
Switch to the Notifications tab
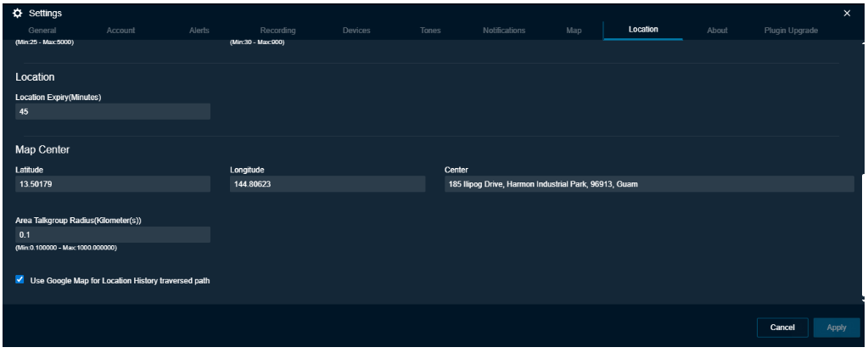[x=504, y=31]
